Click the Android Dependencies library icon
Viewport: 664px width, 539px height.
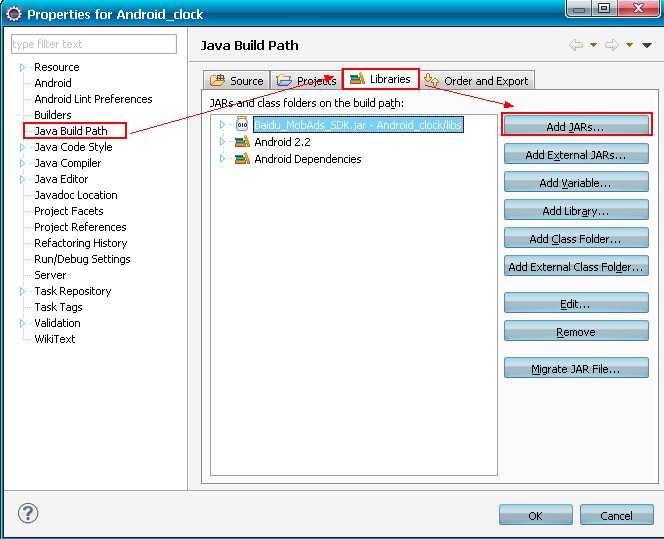coord(242,158)
